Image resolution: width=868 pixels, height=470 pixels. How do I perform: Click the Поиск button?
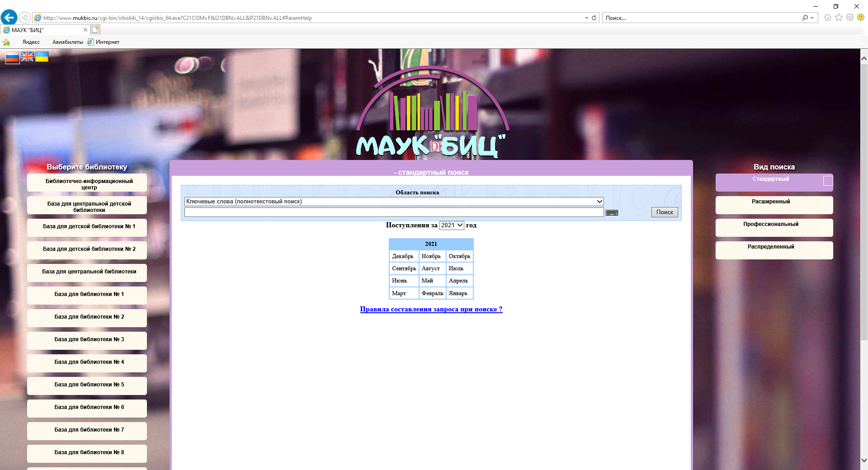coord(665,212)
